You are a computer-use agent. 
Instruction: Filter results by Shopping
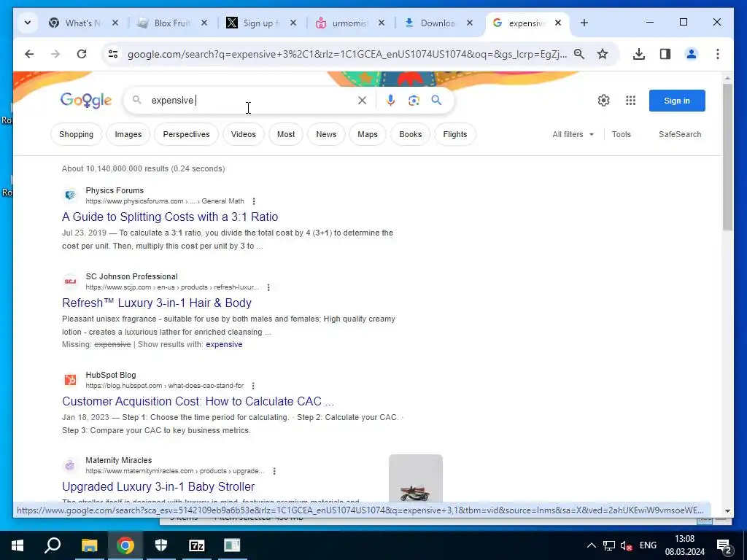(76, 134)
